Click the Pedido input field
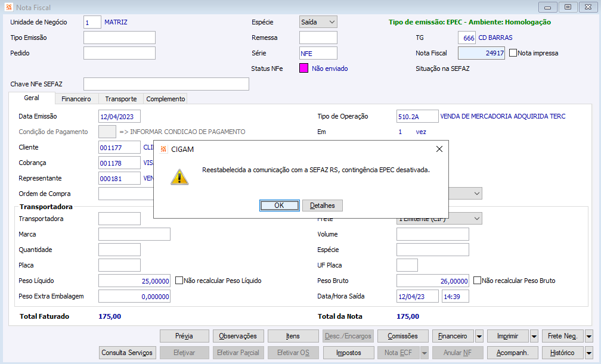The image size is (601, 364). point(119,53)
